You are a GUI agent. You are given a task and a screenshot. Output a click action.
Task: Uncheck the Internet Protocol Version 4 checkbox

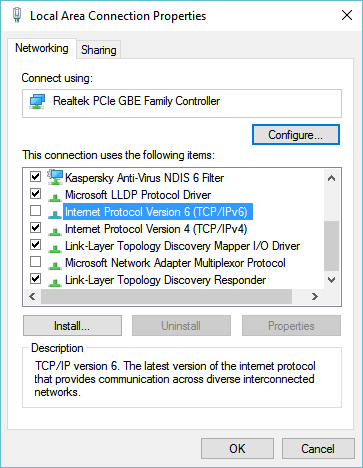(x=35, y=228)
